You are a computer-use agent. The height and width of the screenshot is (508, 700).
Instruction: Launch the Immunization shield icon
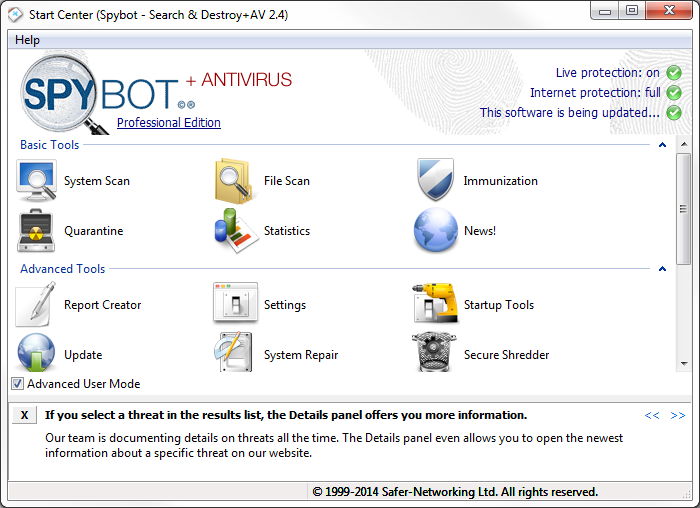[435, 179]
